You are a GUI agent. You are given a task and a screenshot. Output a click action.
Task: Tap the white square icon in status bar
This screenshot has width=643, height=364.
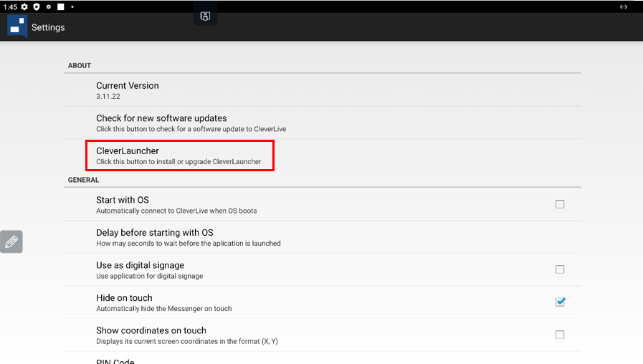pyautogui.click(x=61, y=6)
